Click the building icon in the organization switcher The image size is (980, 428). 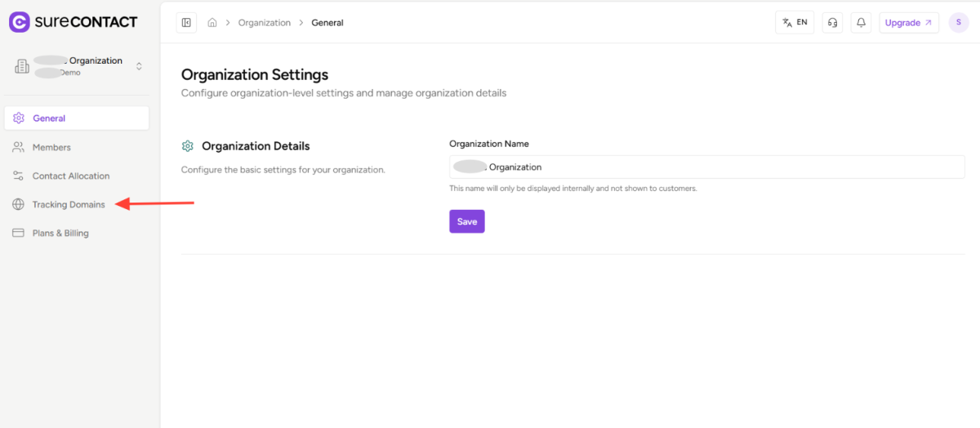tap(21, 66)
